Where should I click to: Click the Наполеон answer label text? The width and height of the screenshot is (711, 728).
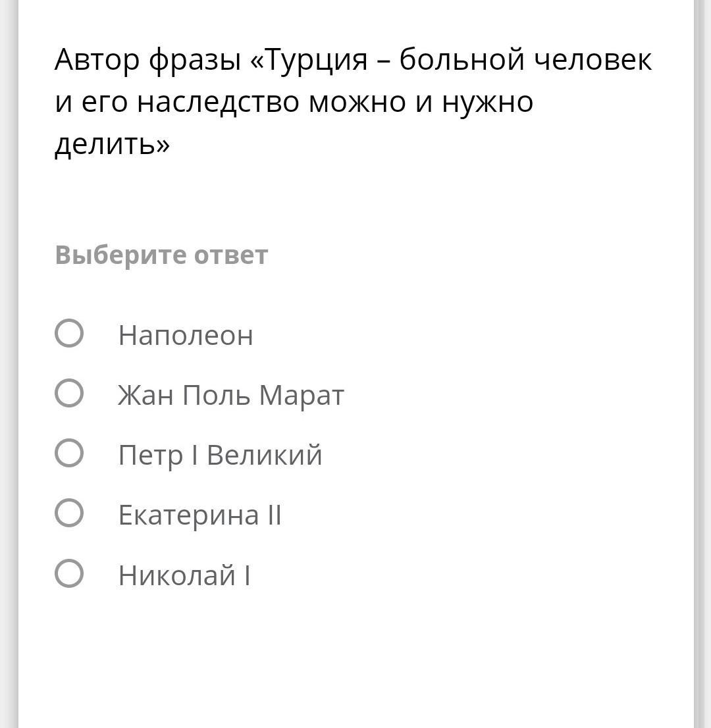click(x=186, y=335)
